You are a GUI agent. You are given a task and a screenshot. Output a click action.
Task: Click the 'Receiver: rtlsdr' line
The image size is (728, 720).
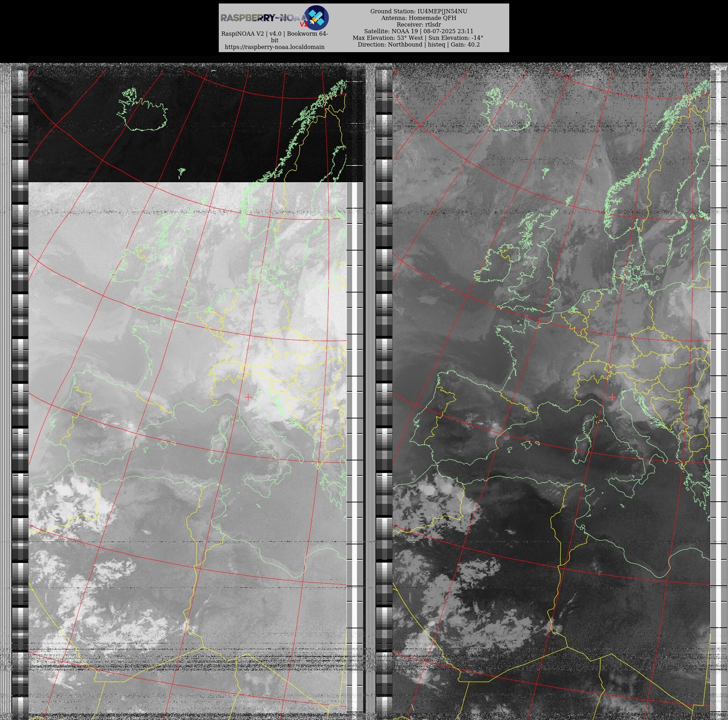pos(419,24)
